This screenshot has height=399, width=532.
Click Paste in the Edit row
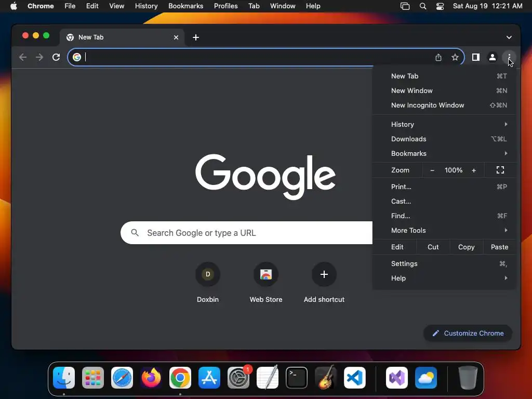499,247
